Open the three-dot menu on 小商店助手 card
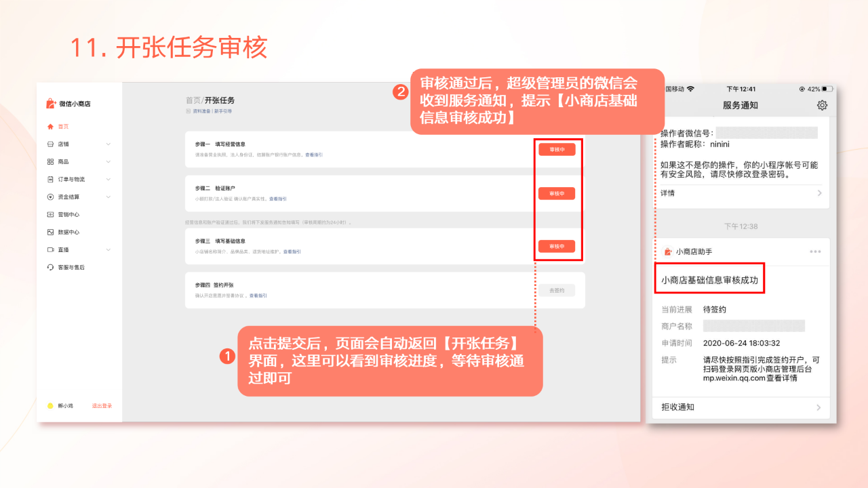The height and width of the screenshot is (488, 868). coord(815,251)
